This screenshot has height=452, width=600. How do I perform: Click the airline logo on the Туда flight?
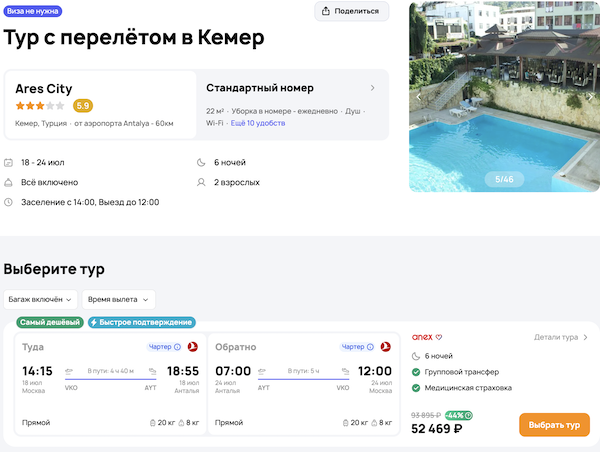click(x=193, y=347)
